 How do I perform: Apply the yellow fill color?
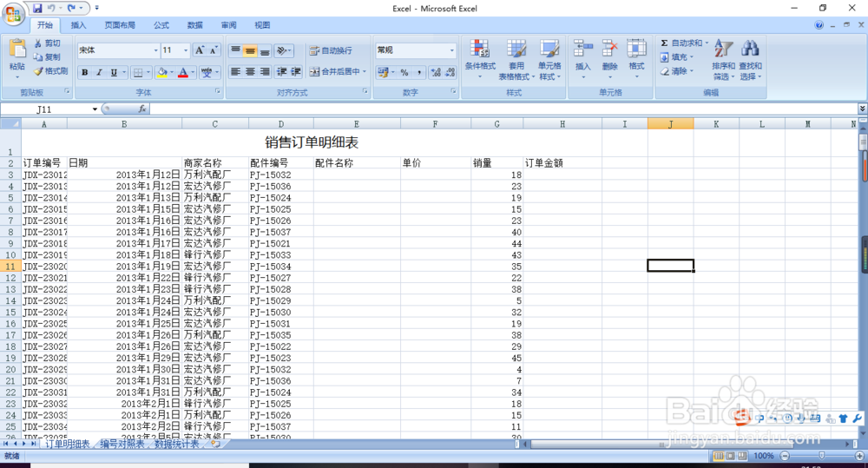coord(161,73)
